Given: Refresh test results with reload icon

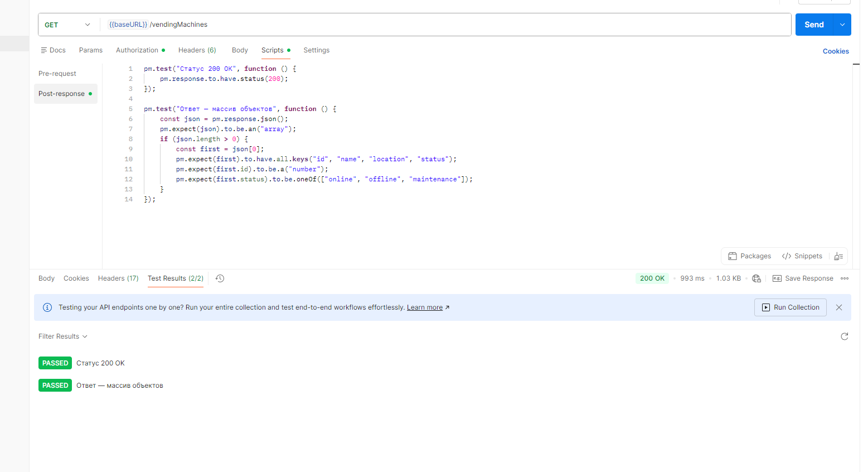Looking at the screenshot, I should [844, 336].
